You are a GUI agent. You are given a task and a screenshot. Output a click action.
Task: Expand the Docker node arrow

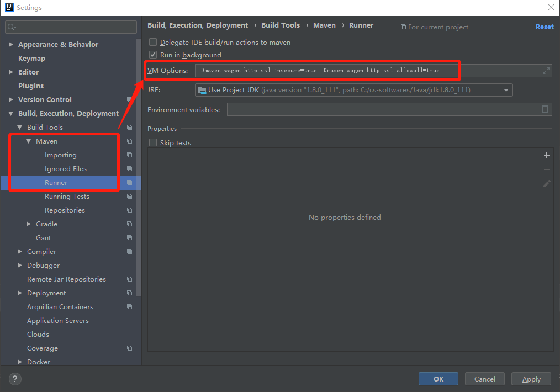[x=20, y=362]
